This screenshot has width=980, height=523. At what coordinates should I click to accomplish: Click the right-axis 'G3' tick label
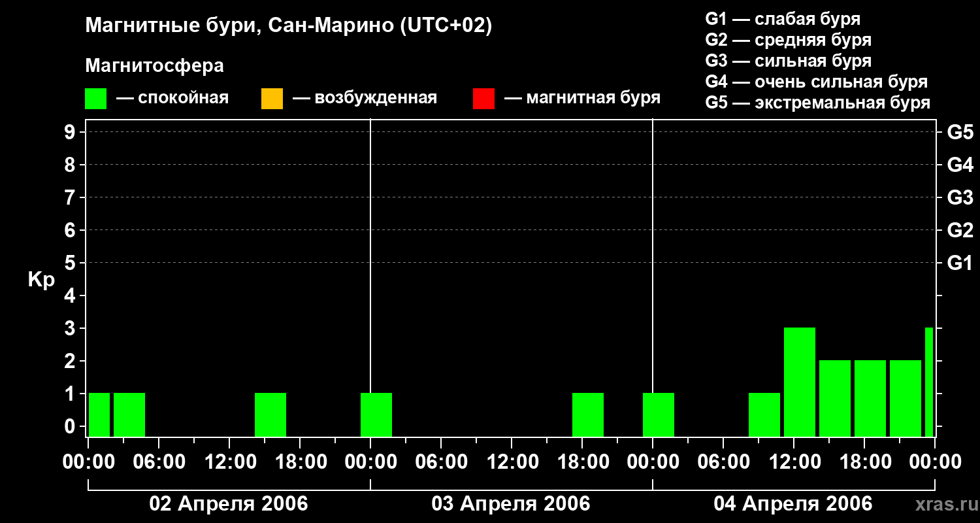tap(960, 197)
